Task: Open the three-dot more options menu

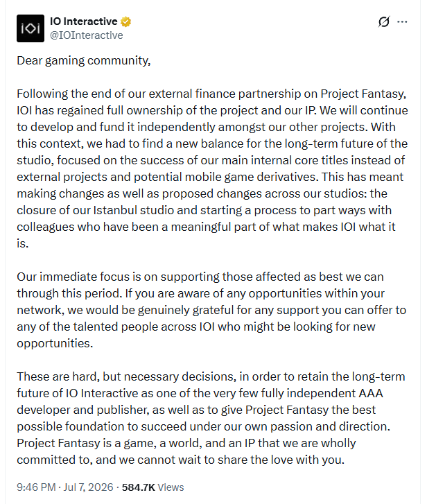Action: pyautogui.click(x=402, y=22)
